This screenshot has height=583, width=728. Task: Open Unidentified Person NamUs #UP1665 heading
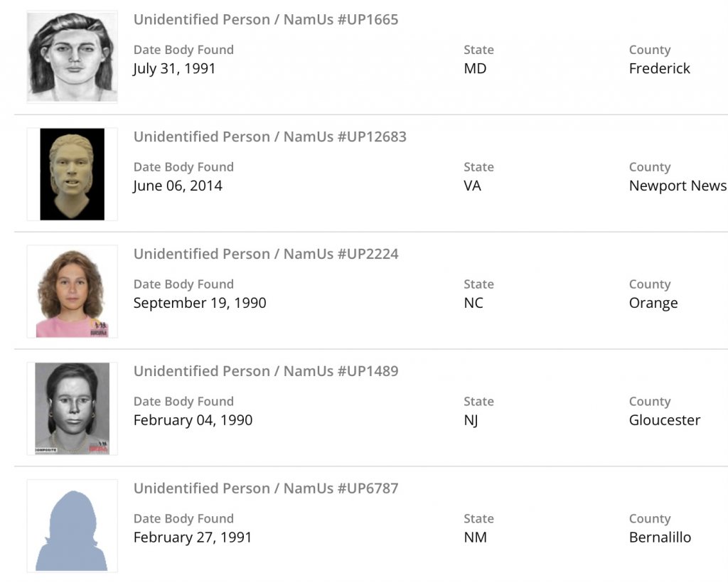coord(266,20)
